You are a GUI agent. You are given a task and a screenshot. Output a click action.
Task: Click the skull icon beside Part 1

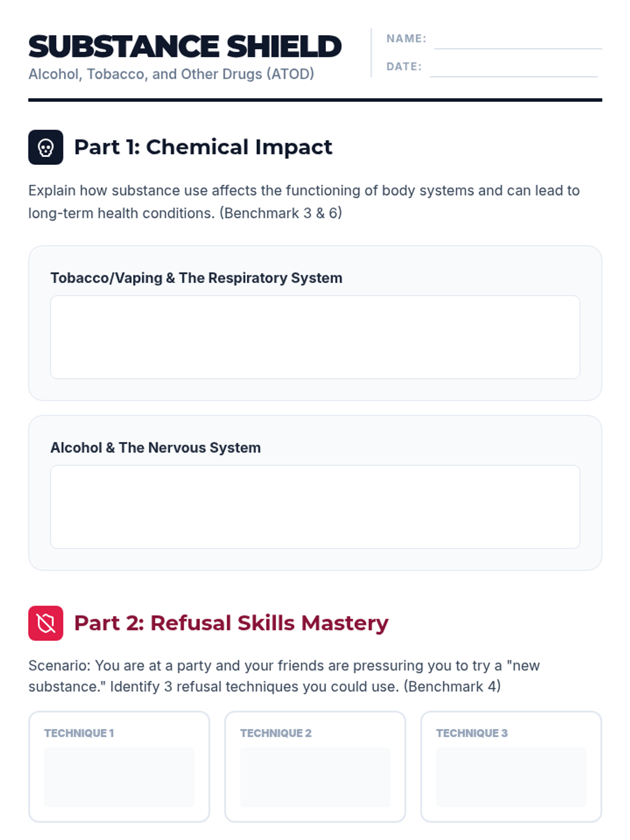(x=46, y=148)
